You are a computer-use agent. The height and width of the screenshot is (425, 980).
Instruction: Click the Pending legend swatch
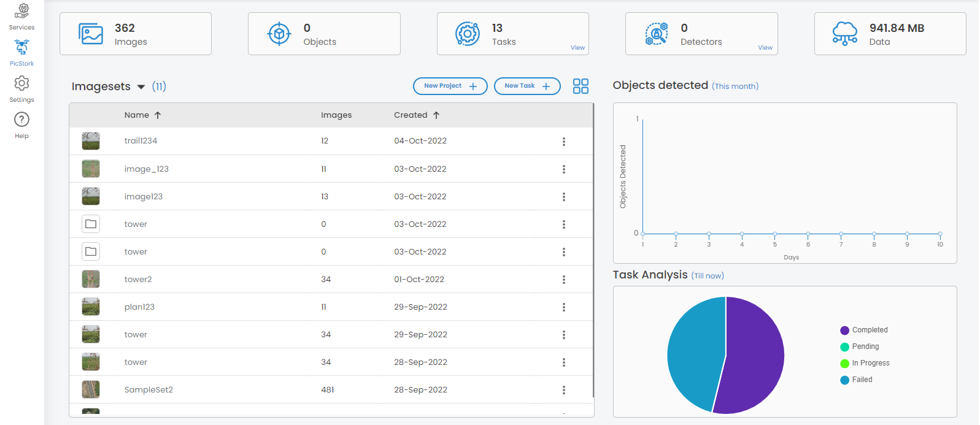tap(845, 347)
